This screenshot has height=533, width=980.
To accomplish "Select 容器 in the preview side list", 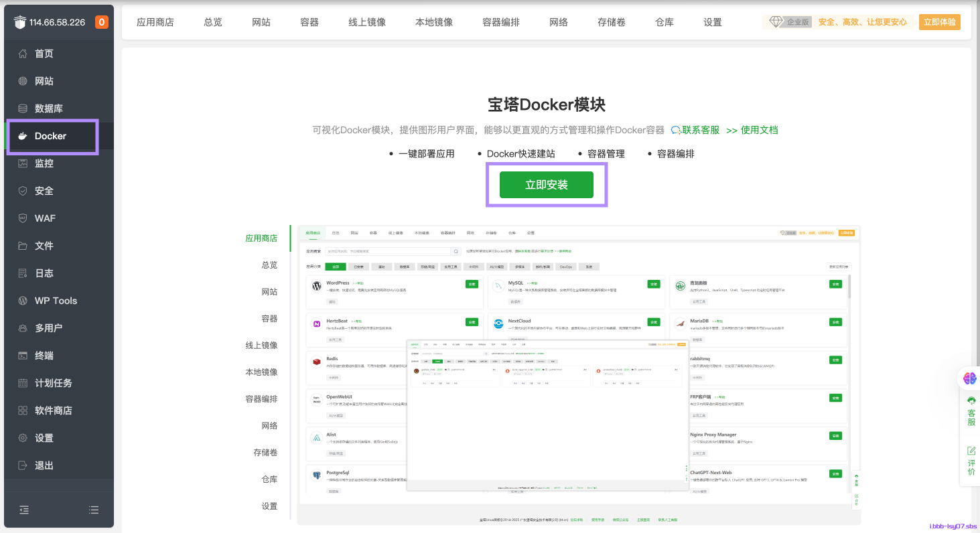I will pos(269,318).
